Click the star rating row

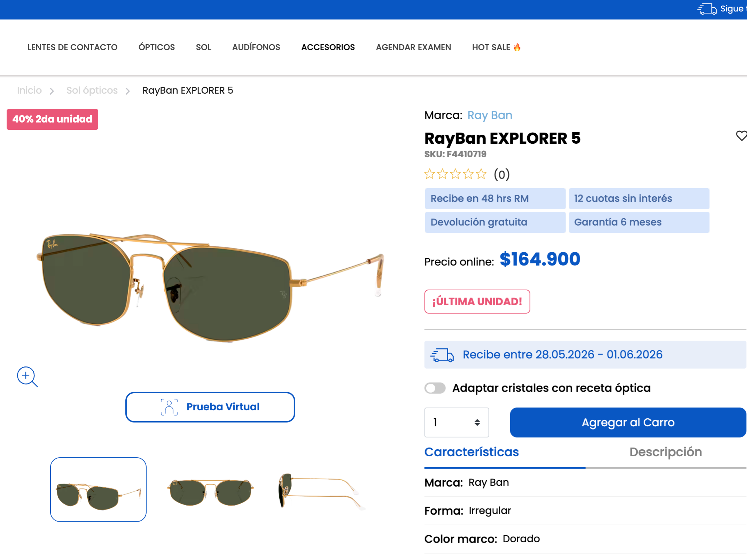(x=455, y=174)
